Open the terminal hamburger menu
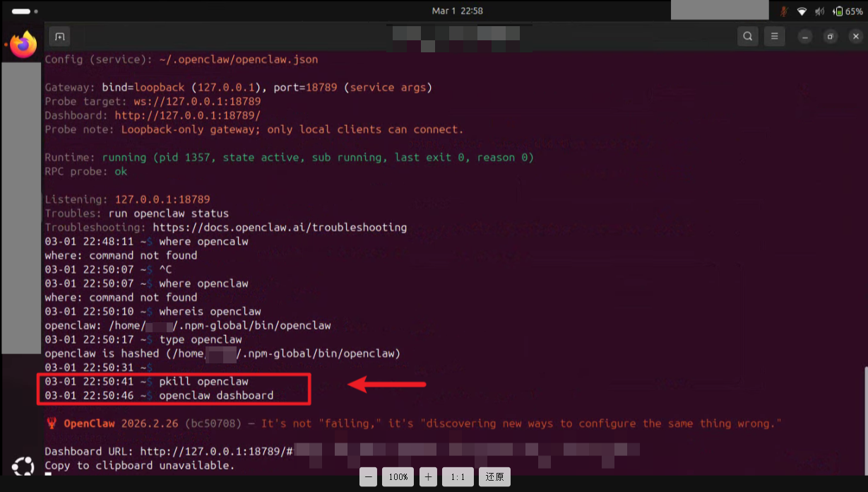 (775, 36)
